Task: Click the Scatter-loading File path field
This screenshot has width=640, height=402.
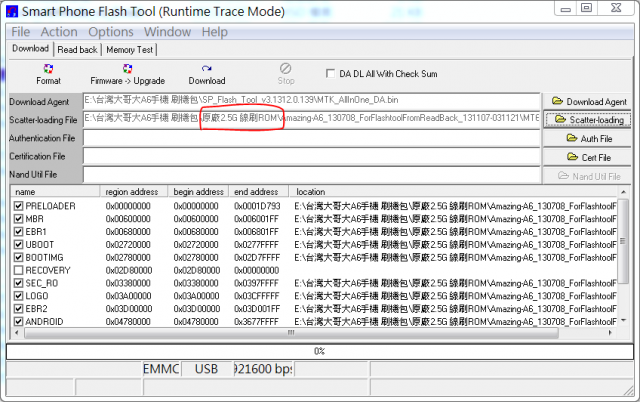Action: click(311, 119)
